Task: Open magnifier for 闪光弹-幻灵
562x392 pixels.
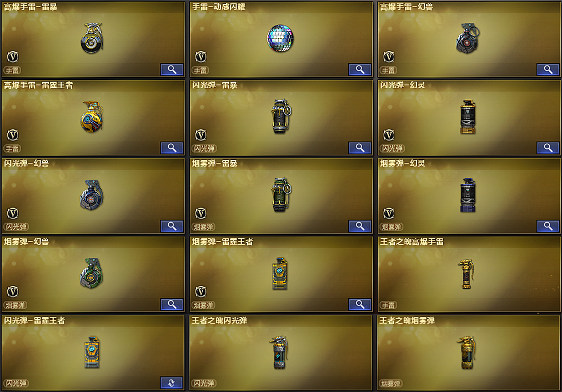Action: click(x=548, y=148)
